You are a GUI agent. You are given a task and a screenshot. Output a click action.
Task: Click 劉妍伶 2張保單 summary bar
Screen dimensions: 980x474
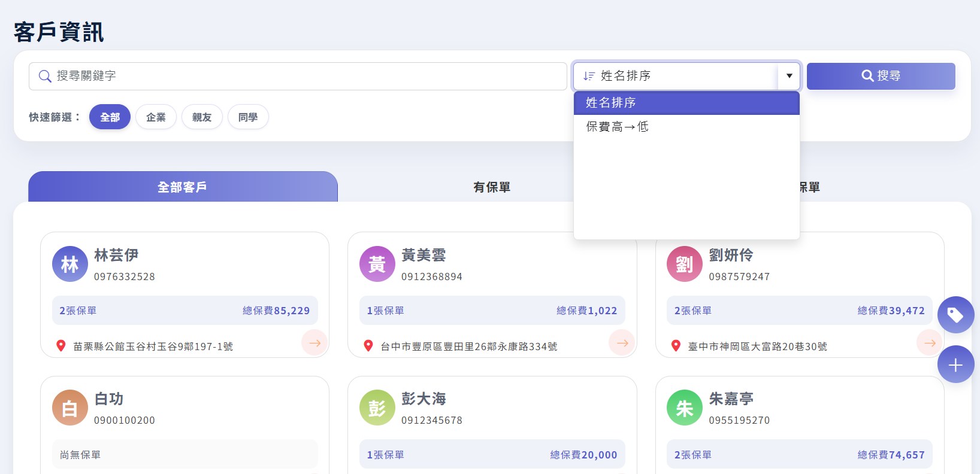click(799, 311)
